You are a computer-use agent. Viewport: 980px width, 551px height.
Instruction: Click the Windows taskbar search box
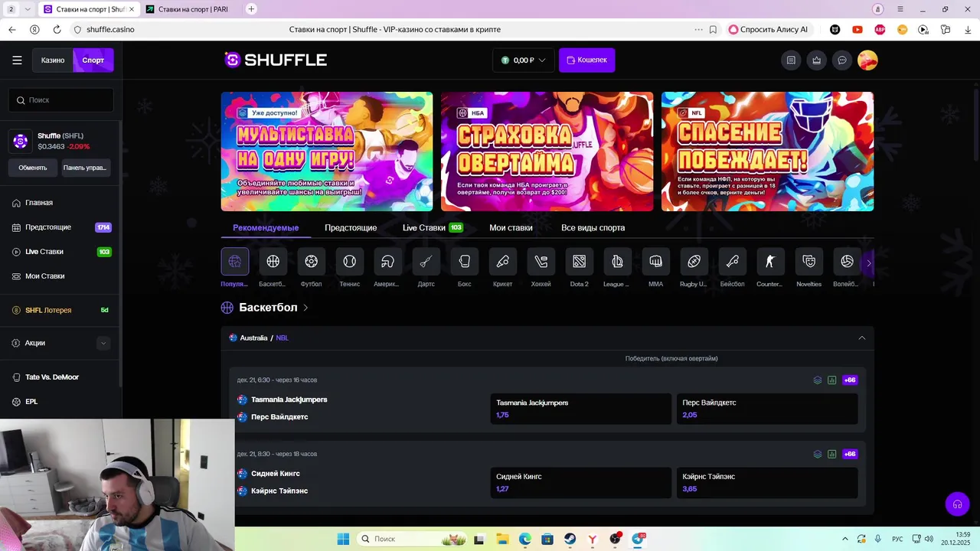410,539
